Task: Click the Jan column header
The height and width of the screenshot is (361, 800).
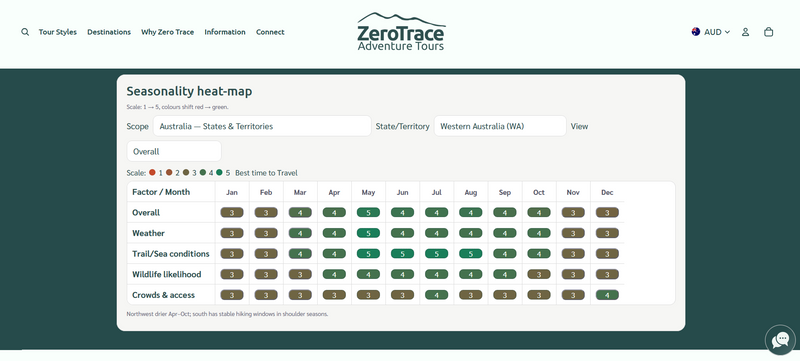Action: [x=232, y=192]
